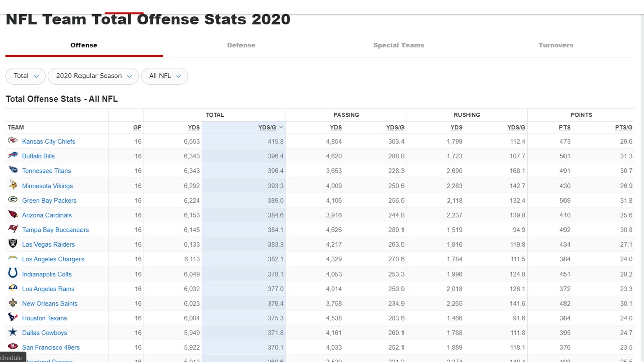
Task: Click the Las Vegas Raiders logo icon
Action: [13, 244]
